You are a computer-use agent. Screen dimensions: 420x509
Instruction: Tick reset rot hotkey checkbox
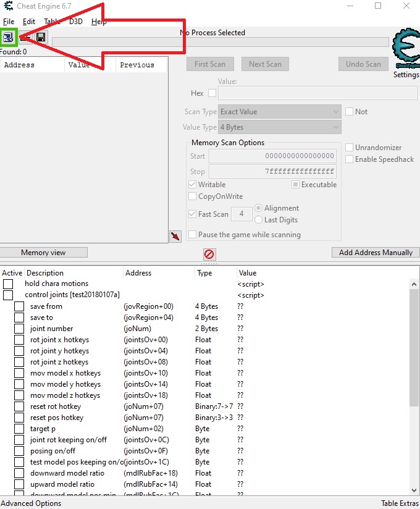19,406
